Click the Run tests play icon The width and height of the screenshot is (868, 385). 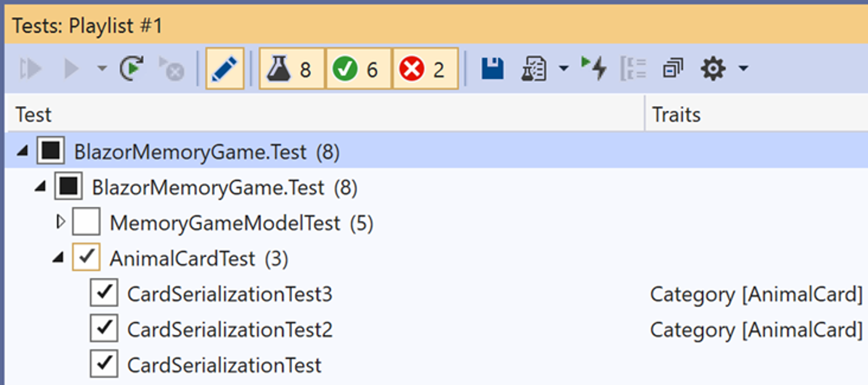[x=71, y=69]
